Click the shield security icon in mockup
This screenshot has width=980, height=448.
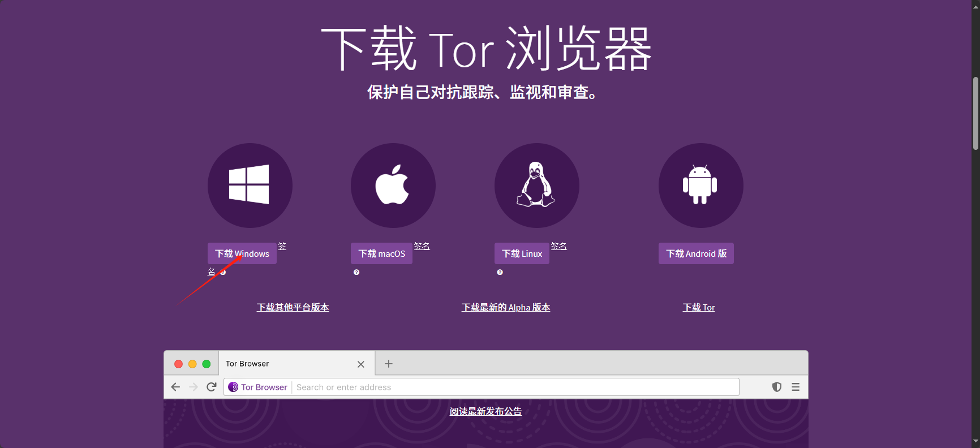point(777,387)
